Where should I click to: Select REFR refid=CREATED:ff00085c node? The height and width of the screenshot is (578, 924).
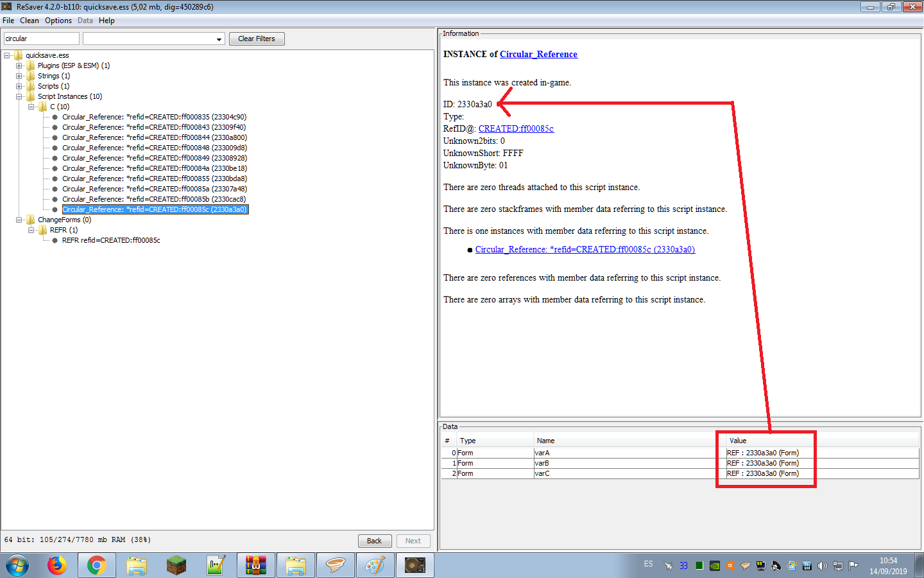coord(111,240)
